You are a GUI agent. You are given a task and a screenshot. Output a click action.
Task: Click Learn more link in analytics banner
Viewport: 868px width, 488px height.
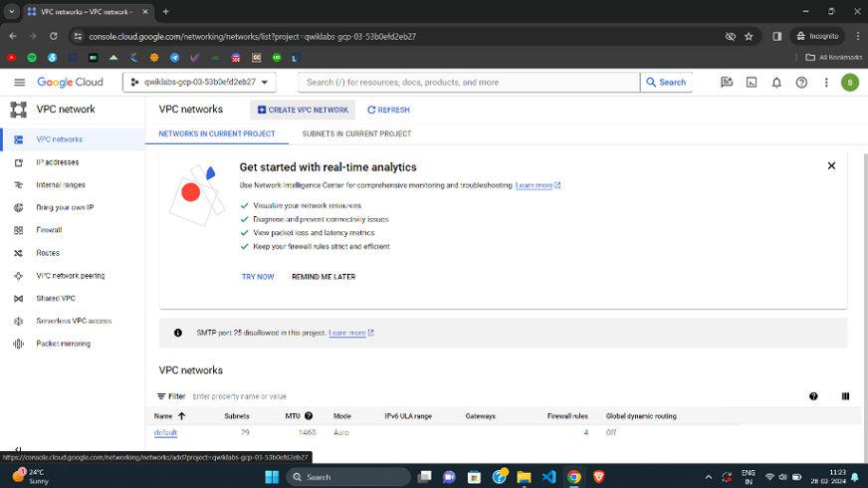pos(538,185)
